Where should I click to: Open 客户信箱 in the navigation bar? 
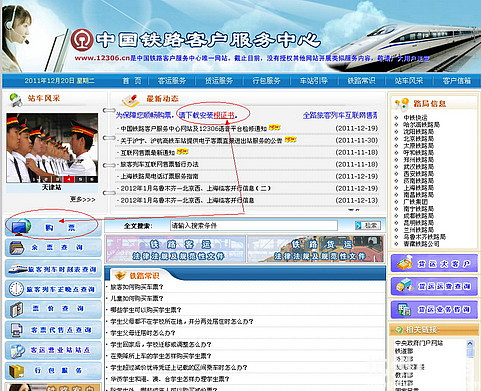click(x=457, y=81)
